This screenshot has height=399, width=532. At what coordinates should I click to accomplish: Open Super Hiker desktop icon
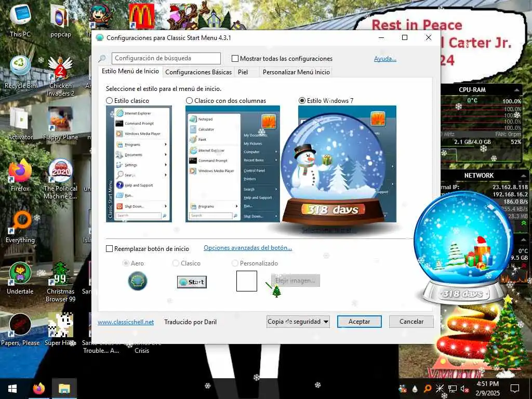point(60,329)
